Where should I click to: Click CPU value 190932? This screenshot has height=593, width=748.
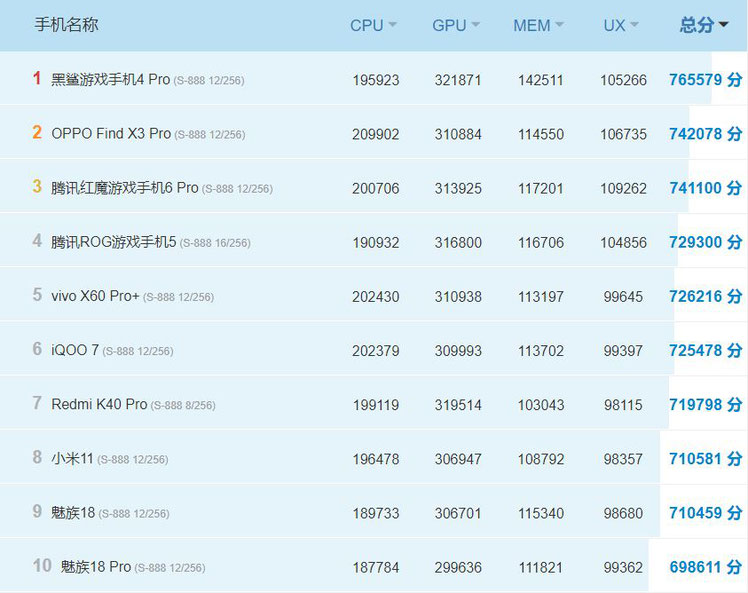point(376,242)
